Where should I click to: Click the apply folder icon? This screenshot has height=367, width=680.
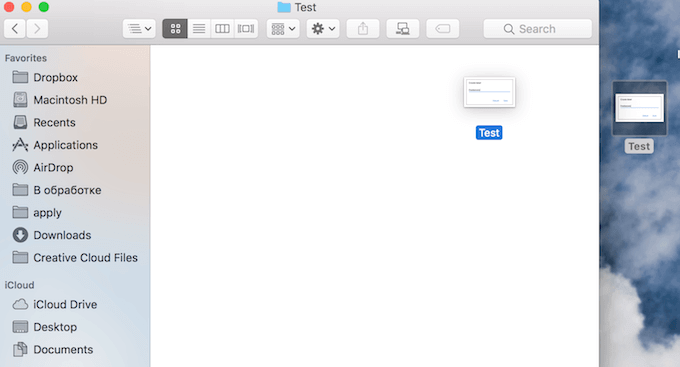pos(20,213)
